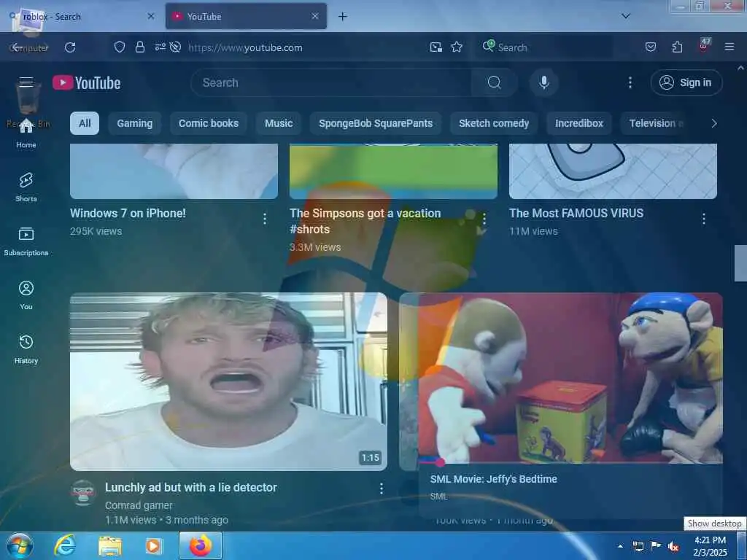
Task: Open the Windows Start menu
Action: [x=20, y=545]
